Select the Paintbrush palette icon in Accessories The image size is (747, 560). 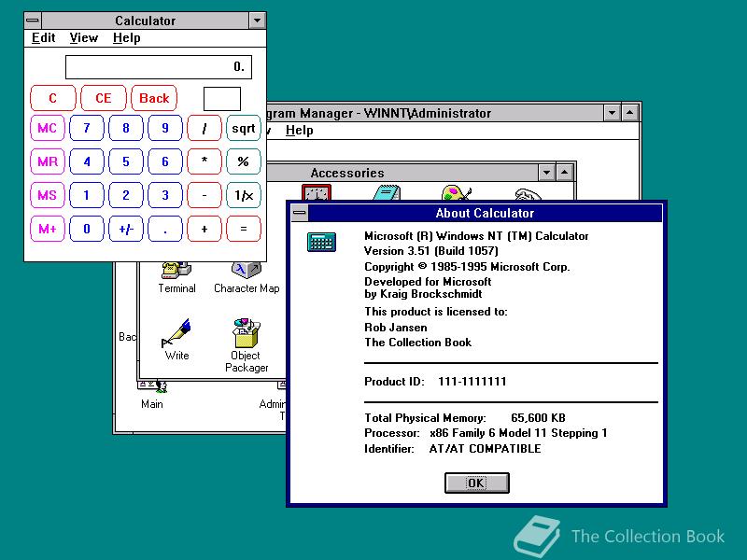(x=456, y=192)
